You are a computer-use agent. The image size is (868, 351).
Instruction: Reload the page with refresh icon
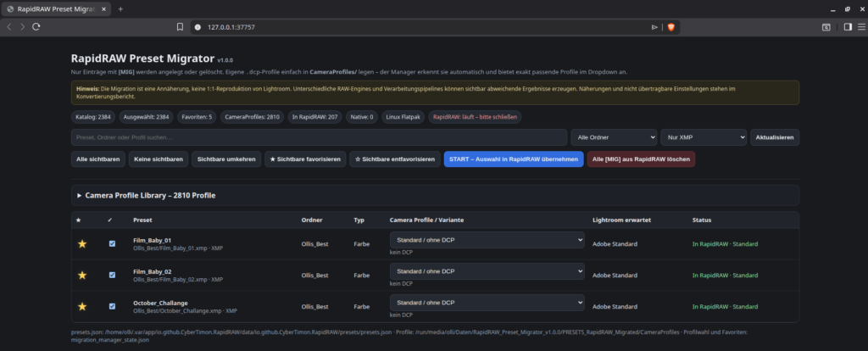click(x=36, y=26)
